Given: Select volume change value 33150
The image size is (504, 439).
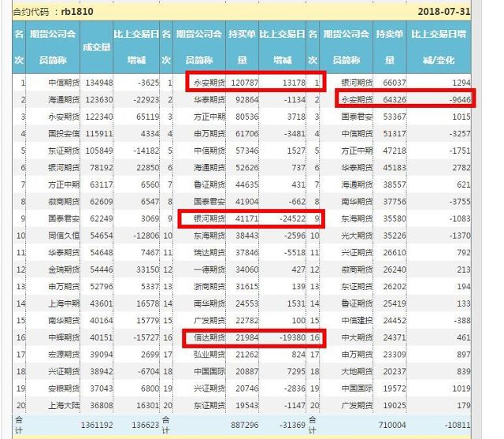Looking at the screenshot, I should [x=148, y=270].
